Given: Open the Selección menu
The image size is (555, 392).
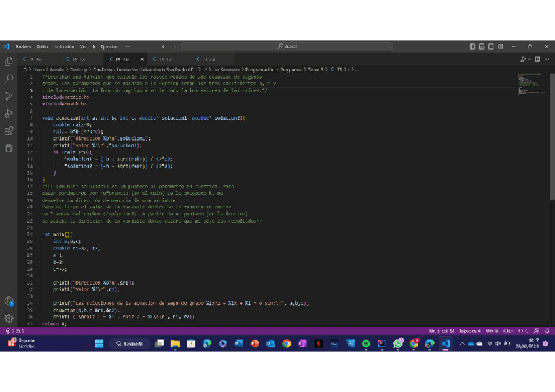Looking at the screenshot, I should click(x=64, y=46).
